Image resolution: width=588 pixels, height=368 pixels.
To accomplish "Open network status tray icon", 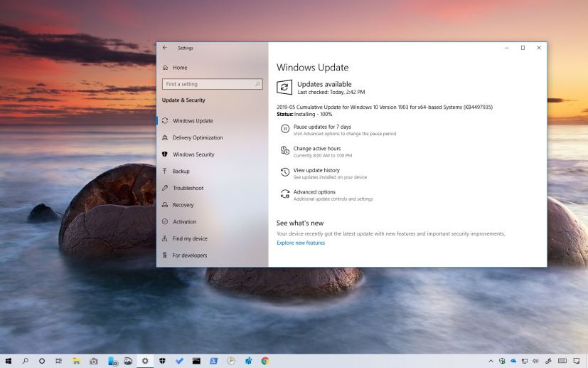I will (x=525, y=362).
